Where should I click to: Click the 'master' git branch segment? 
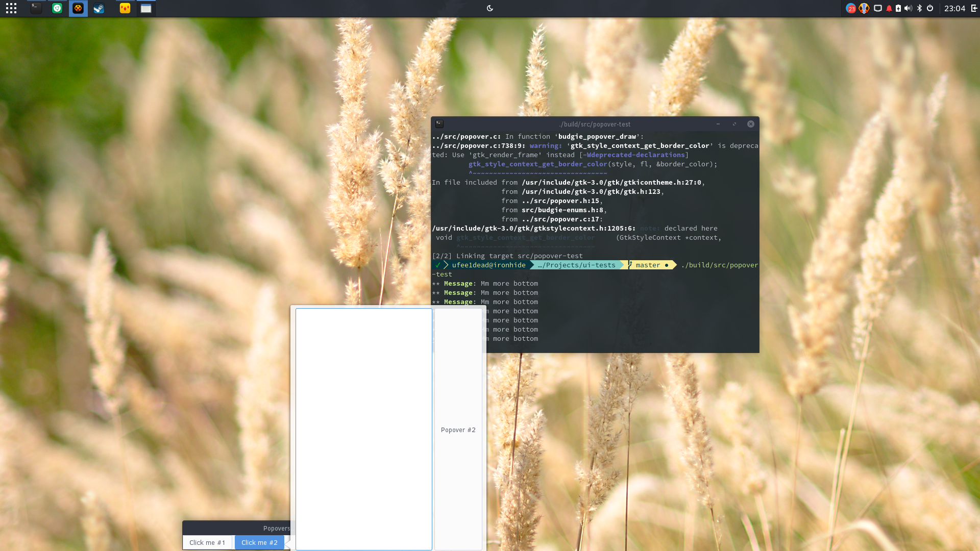coord(648,265)
